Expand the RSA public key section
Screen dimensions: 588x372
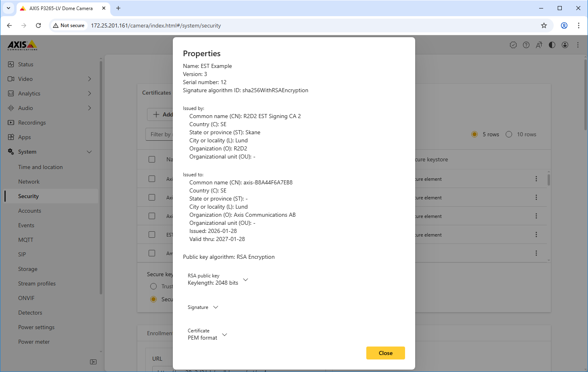click(245, 279)
